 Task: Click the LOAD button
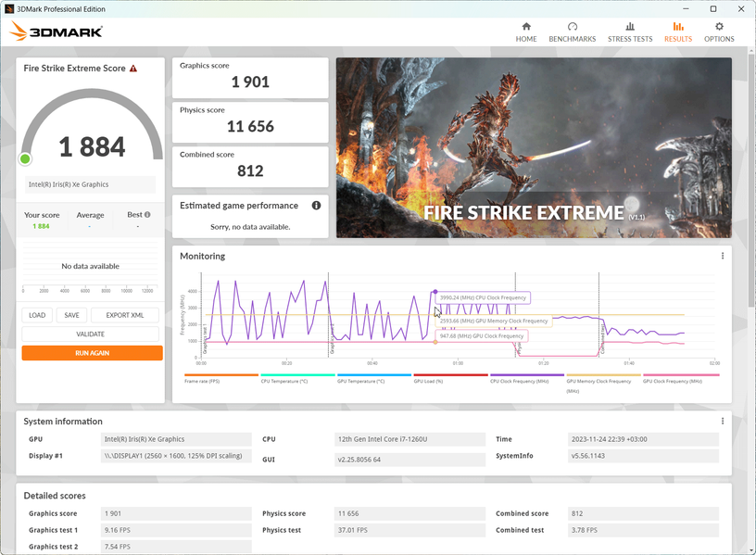[x=37, y=315]
